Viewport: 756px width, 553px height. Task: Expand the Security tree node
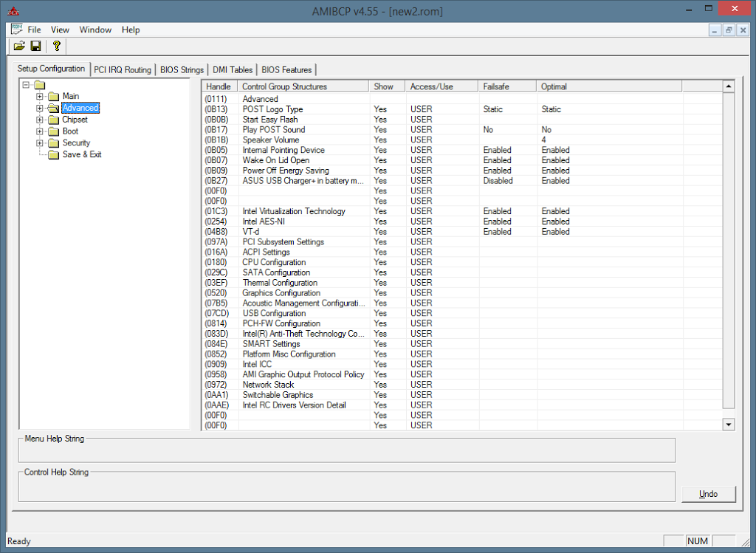[40, 142]
